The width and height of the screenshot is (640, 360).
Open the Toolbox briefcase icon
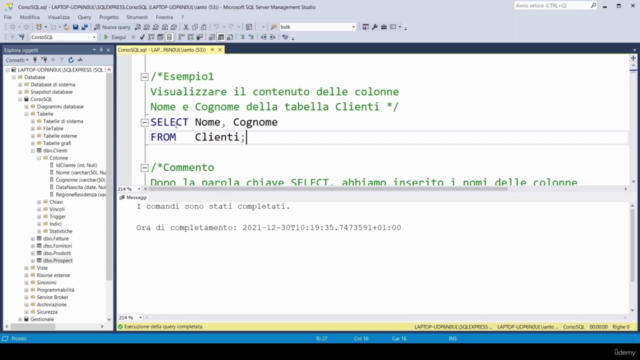click(x=384, y=27)
